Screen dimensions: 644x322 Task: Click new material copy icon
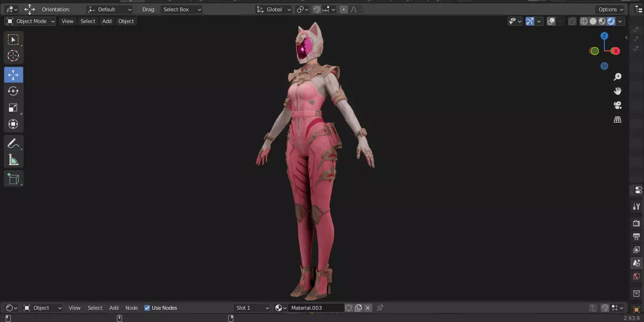point(358,308)
